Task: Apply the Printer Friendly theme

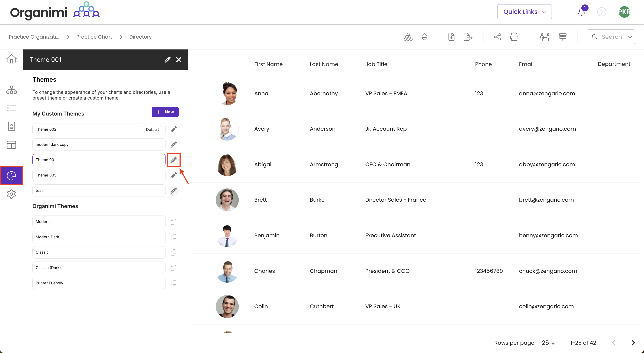Action: (99, 283)
